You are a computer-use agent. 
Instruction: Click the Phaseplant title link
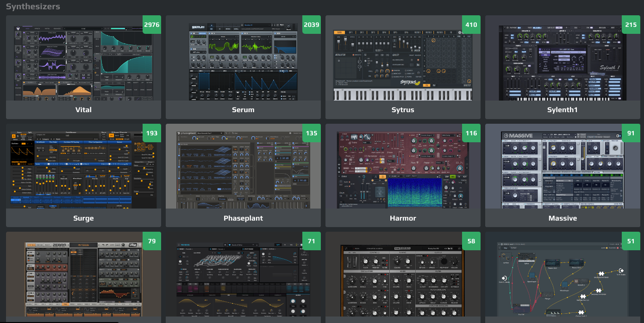pyautogui.click(x=243, y=218)
